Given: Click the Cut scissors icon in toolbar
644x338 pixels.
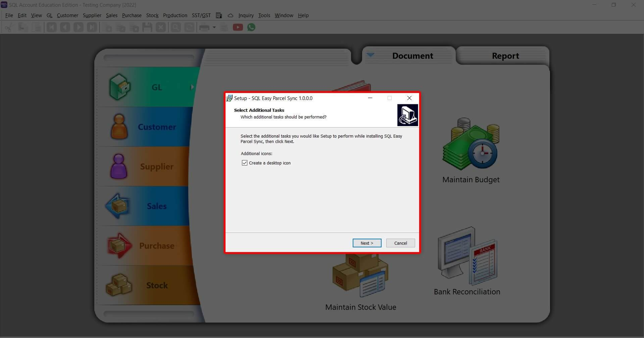Looking at the screenshot, I should (8, 28).
